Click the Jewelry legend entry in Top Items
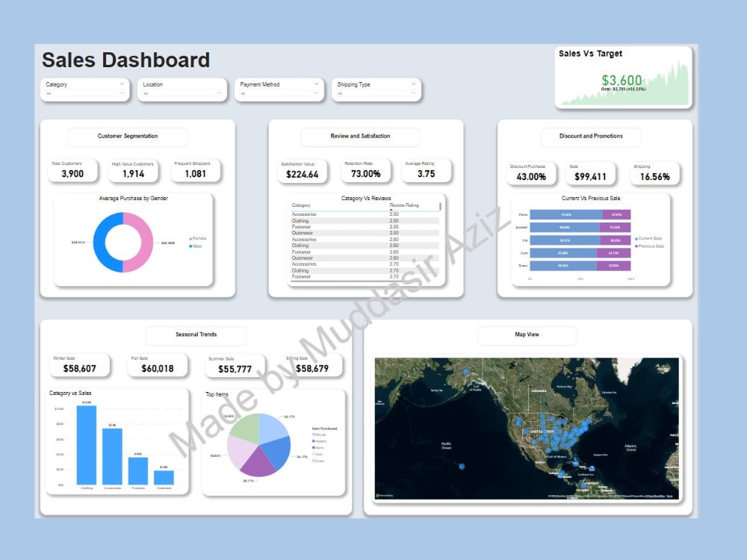This screenshot has width=747, height=560. pos(320,441)
